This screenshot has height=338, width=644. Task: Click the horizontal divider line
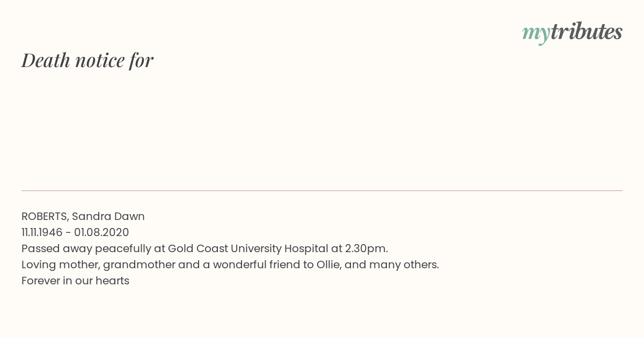point(322,190)
